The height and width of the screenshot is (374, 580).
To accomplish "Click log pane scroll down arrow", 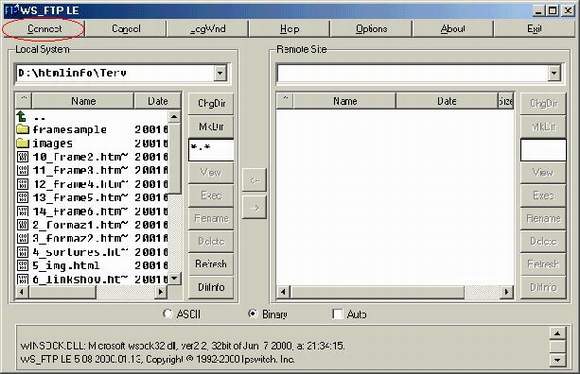I will (x=557, y=360).
